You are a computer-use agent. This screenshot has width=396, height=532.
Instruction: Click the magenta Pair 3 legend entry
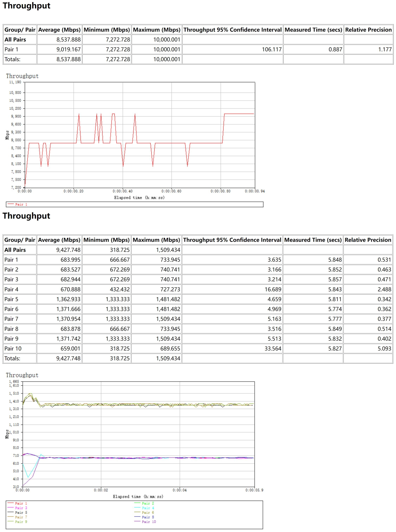(21, 508)
